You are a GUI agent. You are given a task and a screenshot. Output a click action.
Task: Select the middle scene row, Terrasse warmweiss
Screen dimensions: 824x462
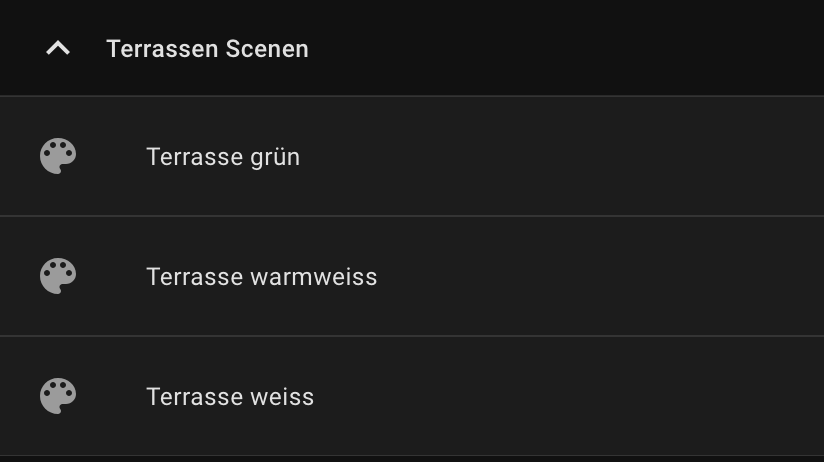[x=412, y=276]
